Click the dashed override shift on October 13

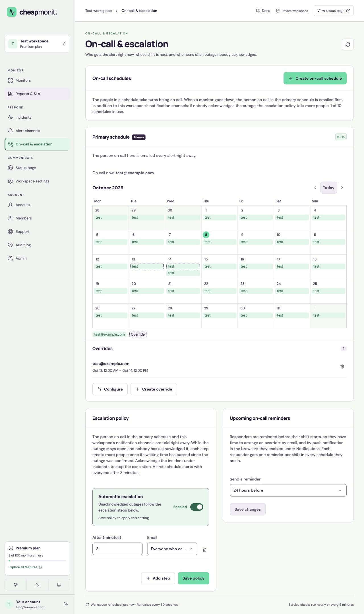[x=147, y=266]
